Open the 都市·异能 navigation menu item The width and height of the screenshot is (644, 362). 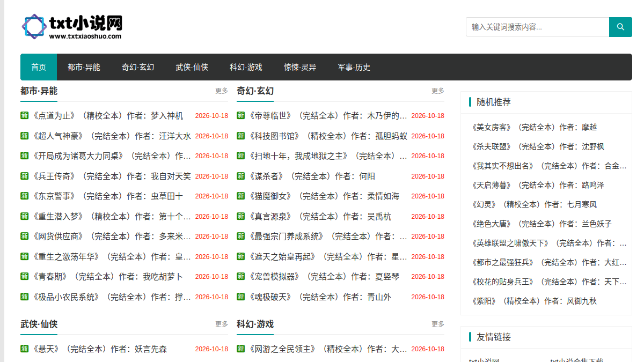[x=84, y=67]
